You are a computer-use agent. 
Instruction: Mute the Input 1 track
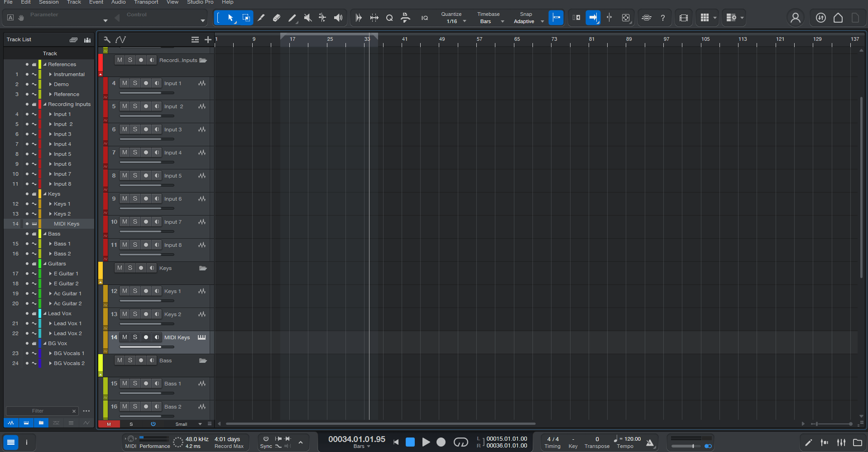(x=125, y=83)
